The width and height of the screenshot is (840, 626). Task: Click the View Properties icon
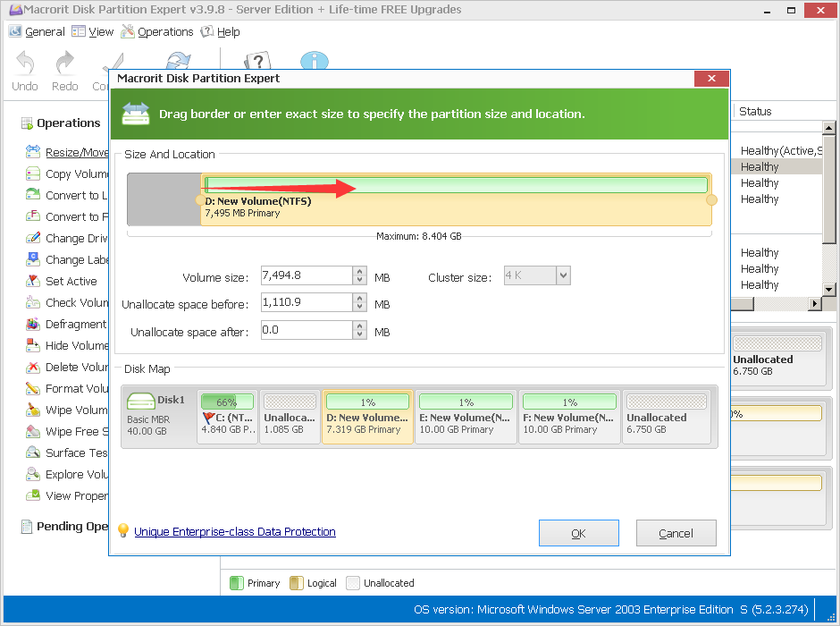(x=33, y=495)
